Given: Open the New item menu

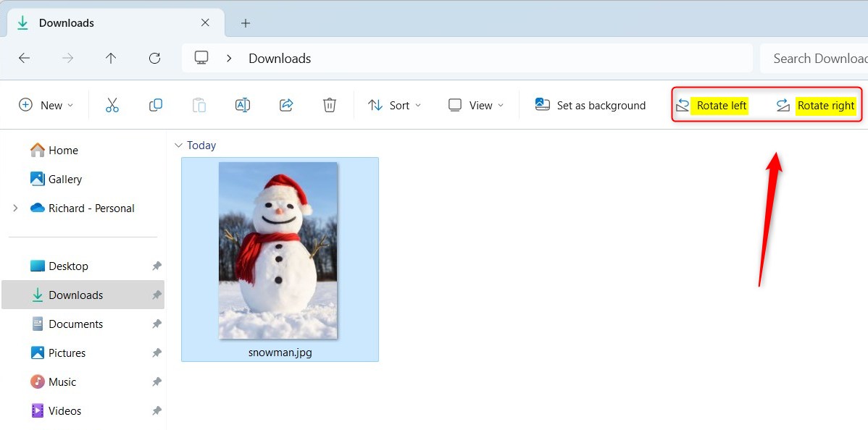Looking at the screenshot, I should click(46, 105).
